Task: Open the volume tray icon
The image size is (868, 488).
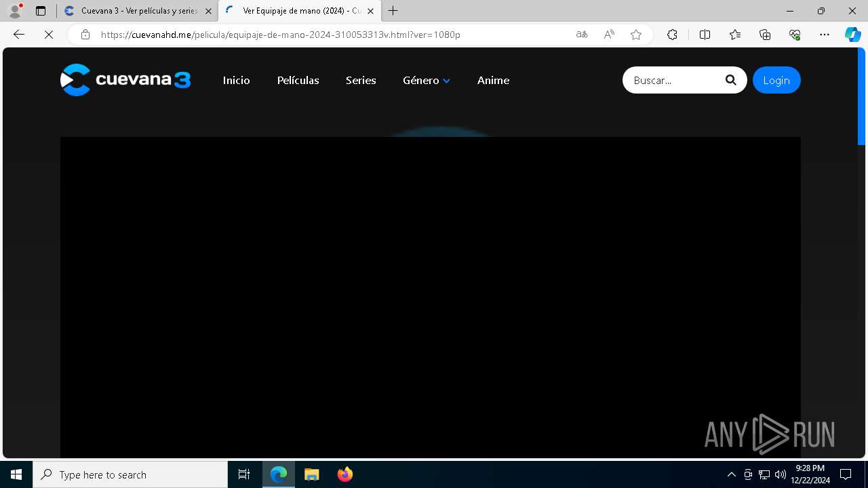Action: pos(781,474)
